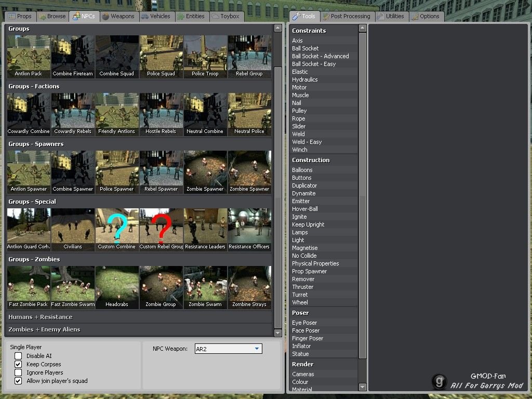
Task: Spawn the Antlion Pack group
Action: pyautogui.click(x=29, y=56)
